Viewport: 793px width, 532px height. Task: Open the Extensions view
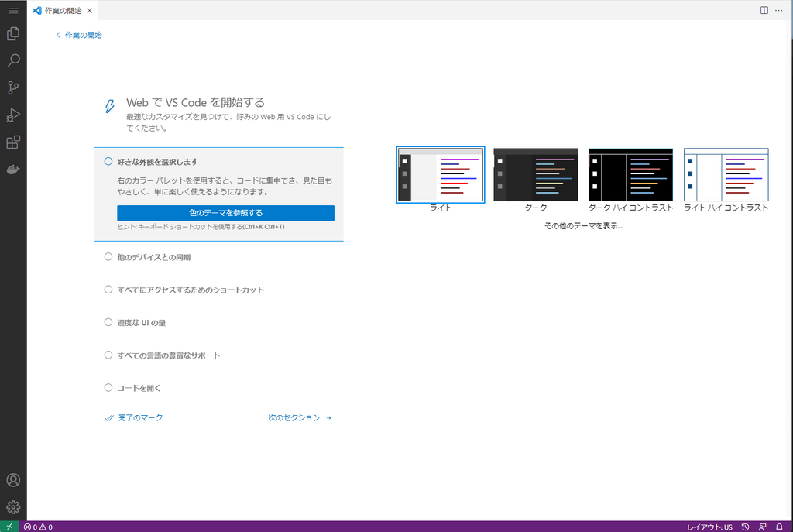click(12, 142)
